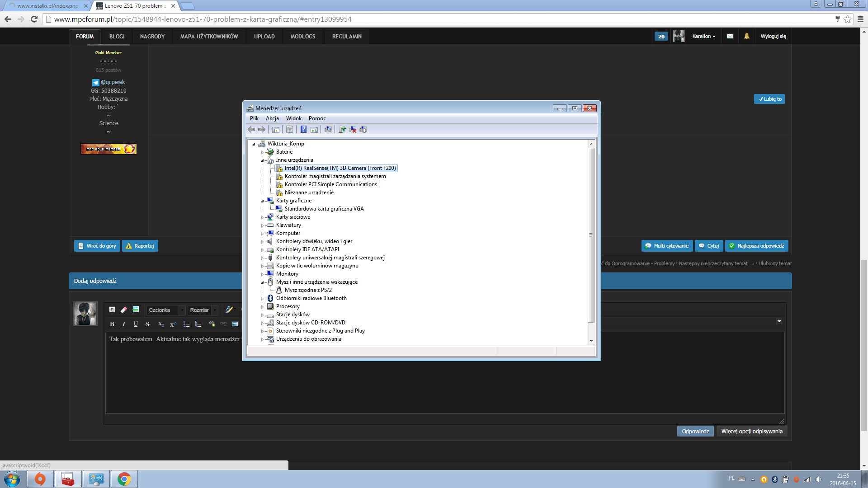868x488 pixels.
Task: Open the notifications bell icon in header
Action: tap(747, 36)
